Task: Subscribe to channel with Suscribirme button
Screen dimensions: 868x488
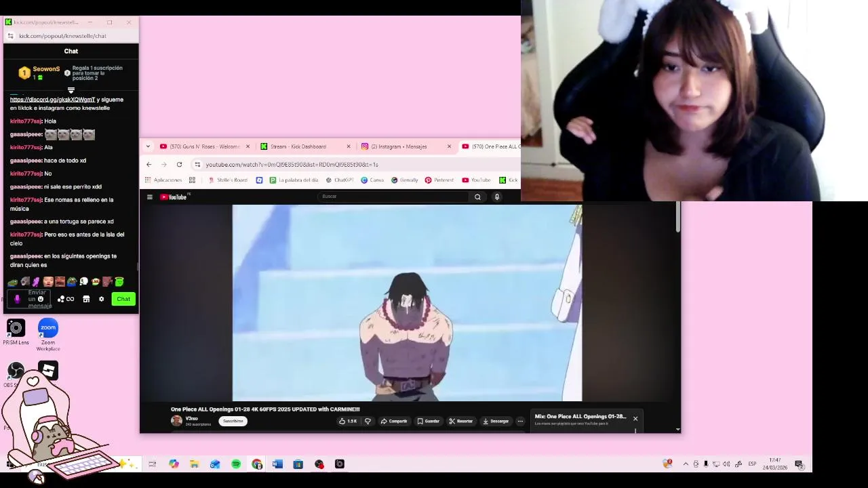Action: tap(233, 421)
